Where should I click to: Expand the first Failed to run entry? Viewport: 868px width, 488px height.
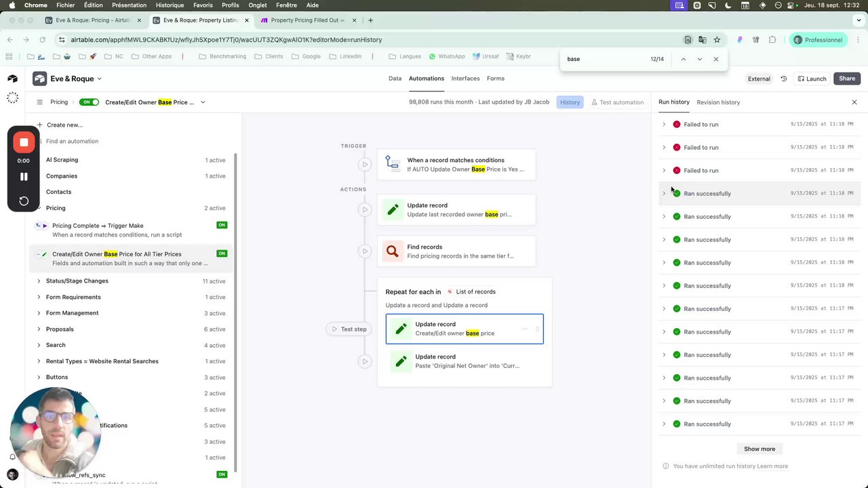tap(664, 125)
